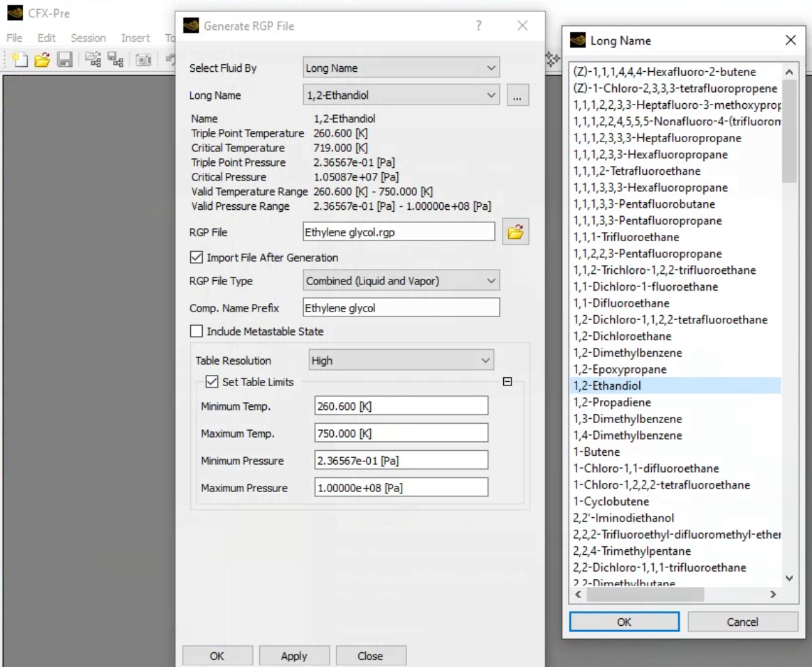Open the Insert menu
812x667 pixels.
tap(135, 38)
